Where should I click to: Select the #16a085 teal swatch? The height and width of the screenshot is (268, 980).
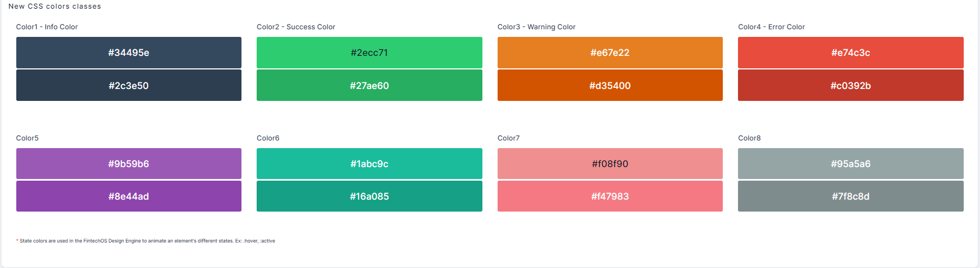point(369,196)
